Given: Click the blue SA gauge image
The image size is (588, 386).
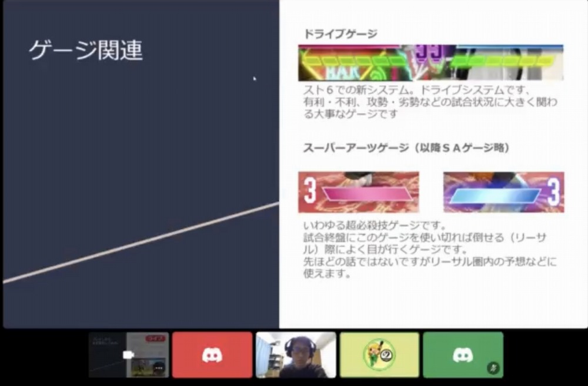Looking at the screenshot, I should (x=504, y=192).
